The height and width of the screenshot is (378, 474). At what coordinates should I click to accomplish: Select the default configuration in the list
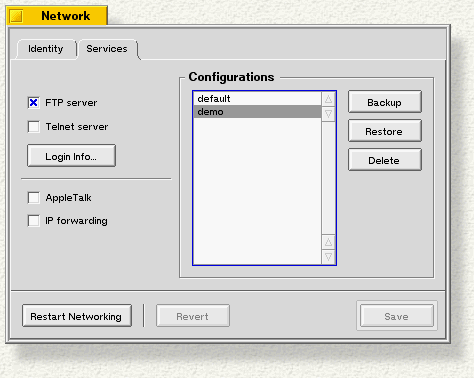(x=257, y=99)
